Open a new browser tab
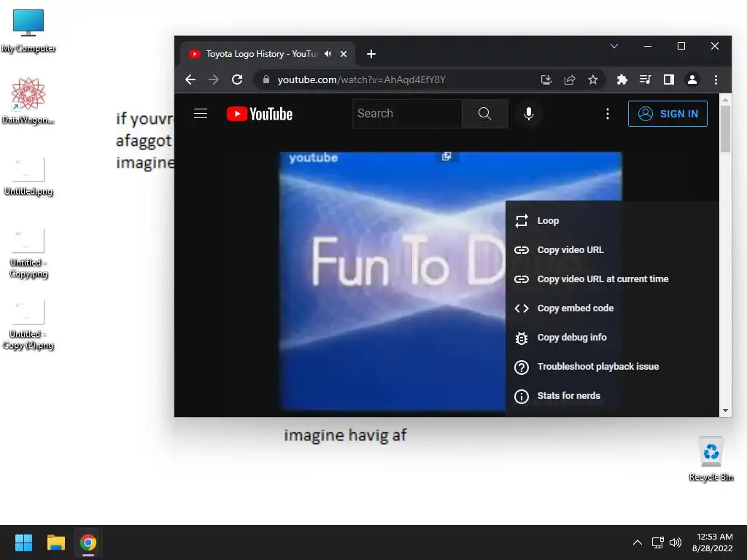 [x=371, y=54]
